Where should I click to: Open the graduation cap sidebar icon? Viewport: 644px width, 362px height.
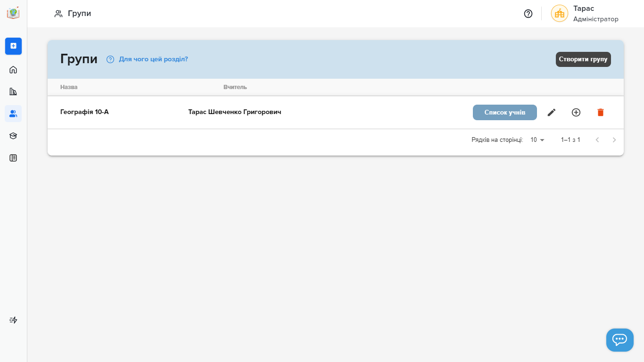(x=13, y=136)
